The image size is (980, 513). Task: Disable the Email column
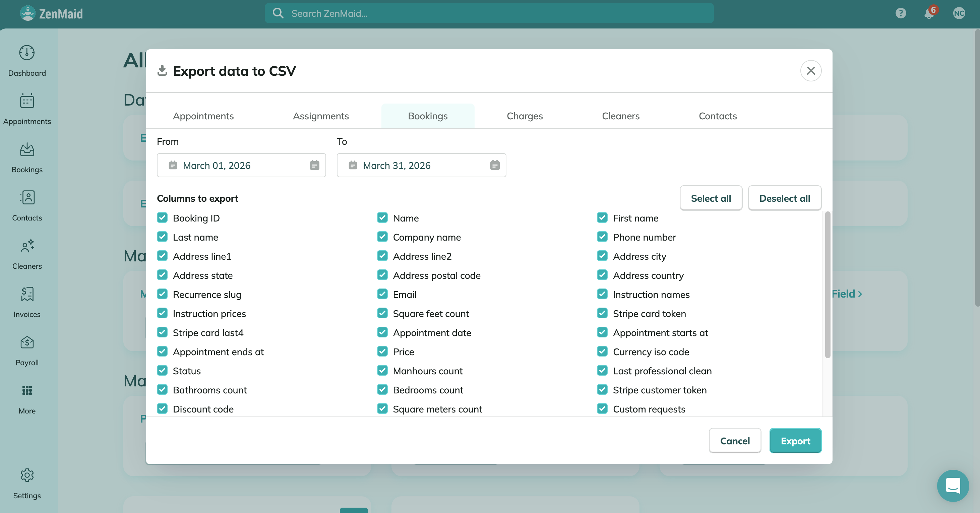tap(382, 294)
